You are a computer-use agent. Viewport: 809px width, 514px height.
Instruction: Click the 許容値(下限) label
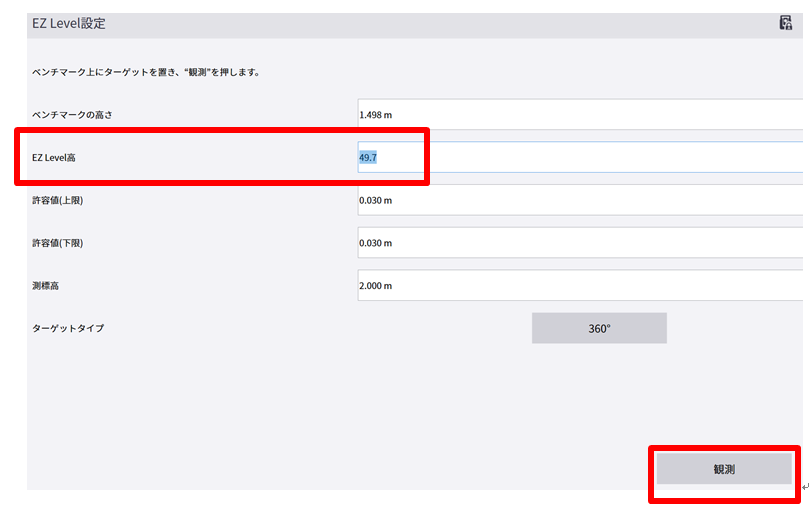pos(59,243)
